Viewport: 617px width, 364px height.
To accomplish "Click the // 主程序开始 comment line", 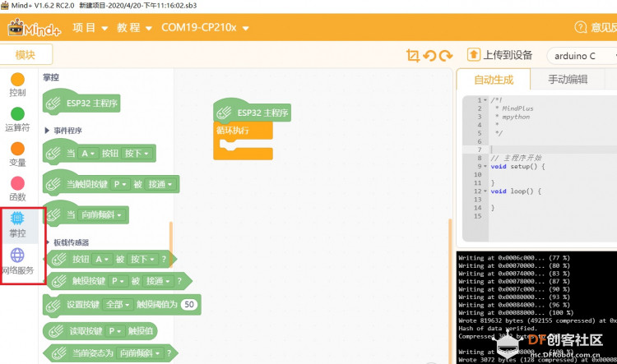I will click(516, 158).
